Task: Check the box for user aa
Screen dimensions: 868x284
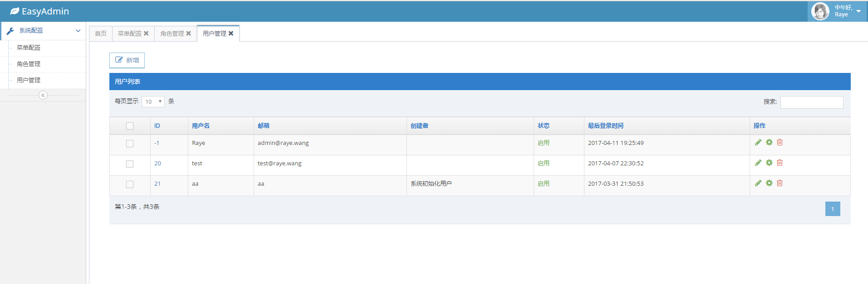Action: [130, 184]
